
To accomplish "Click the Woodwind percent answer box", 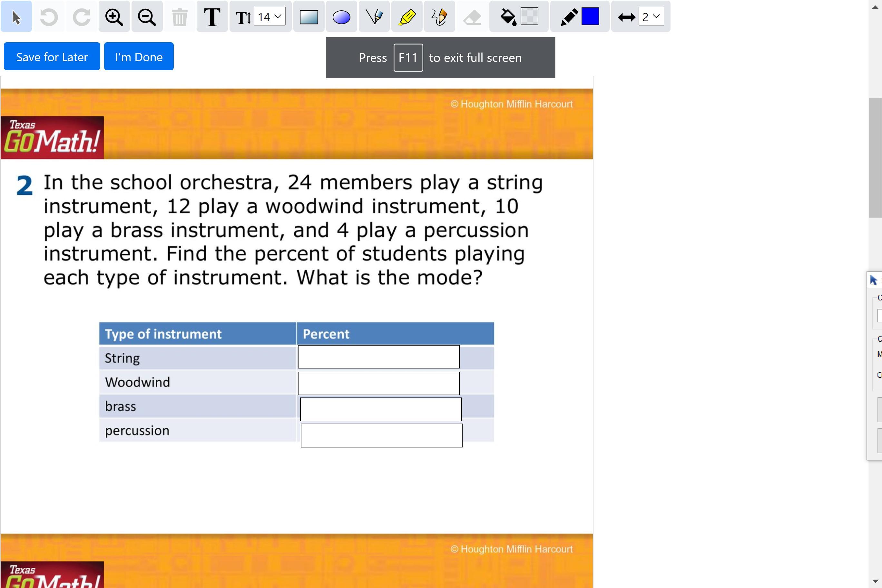I will tap(378, 383).
